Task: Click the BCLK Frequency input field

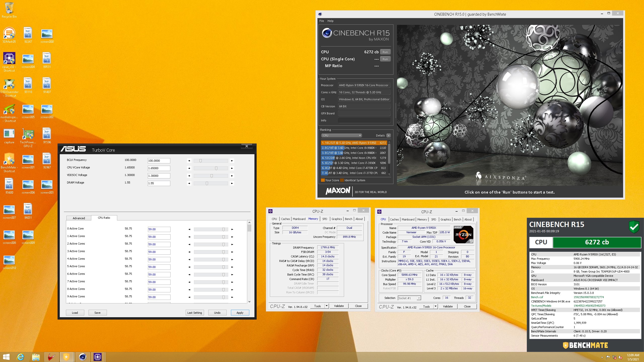Action: click(x=159, y=161)
